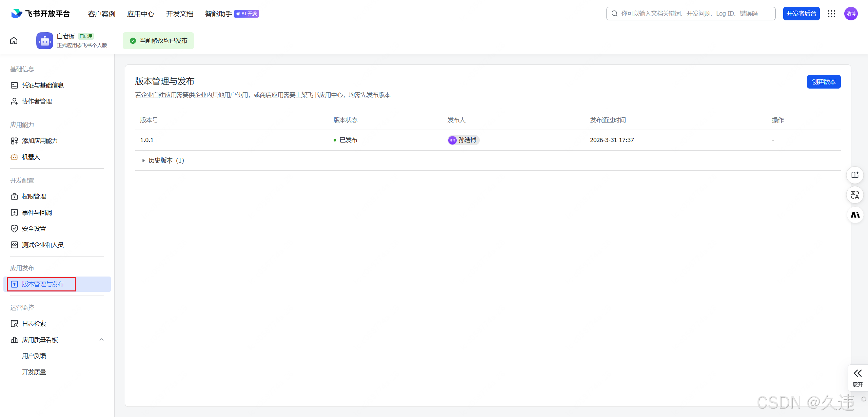Viewport: 868px width, 417px height.
Task: Open 事件与回调 in sidebar
Action: [x=37, y=213]
